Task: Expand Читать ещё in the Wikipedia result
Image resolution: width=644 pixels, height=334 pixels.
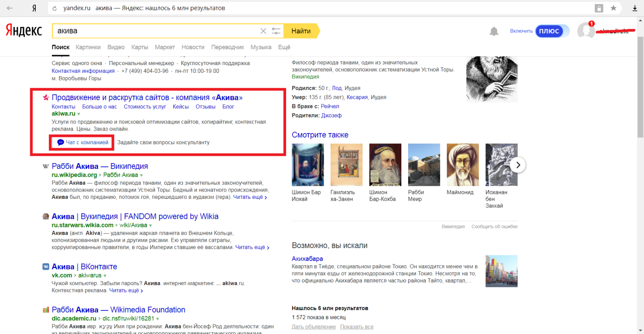Action: (250, 198)
